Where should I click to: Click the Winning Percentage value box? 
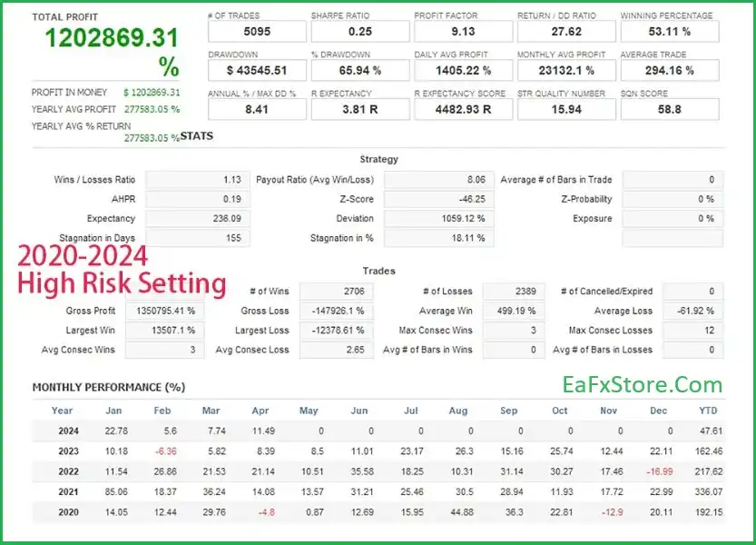(x=669, y=32)
